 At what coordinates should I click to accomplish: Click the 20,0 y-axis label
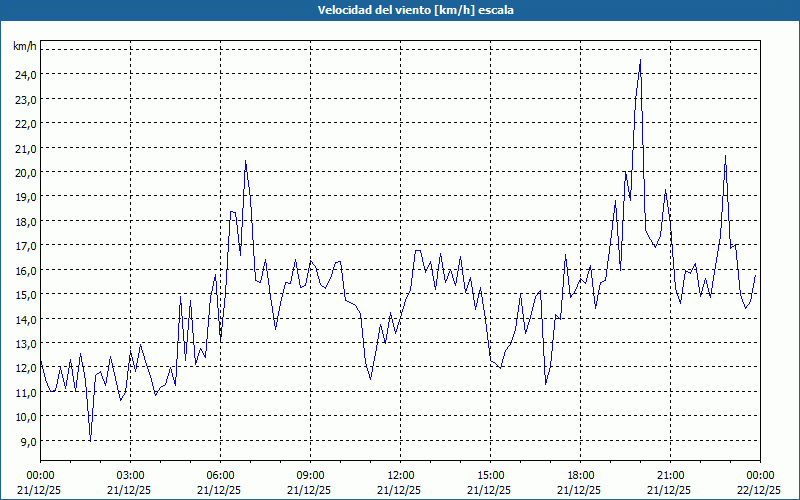[x=25, y=172]
